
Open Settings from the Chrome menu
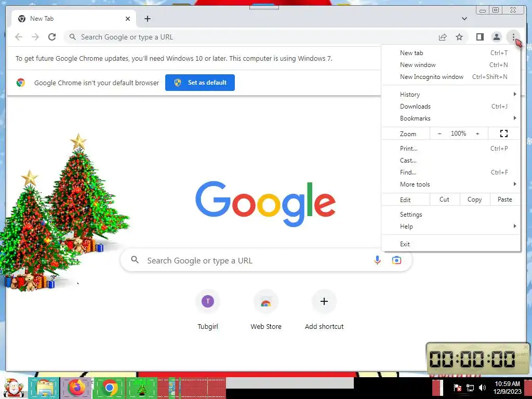point(451,215)
